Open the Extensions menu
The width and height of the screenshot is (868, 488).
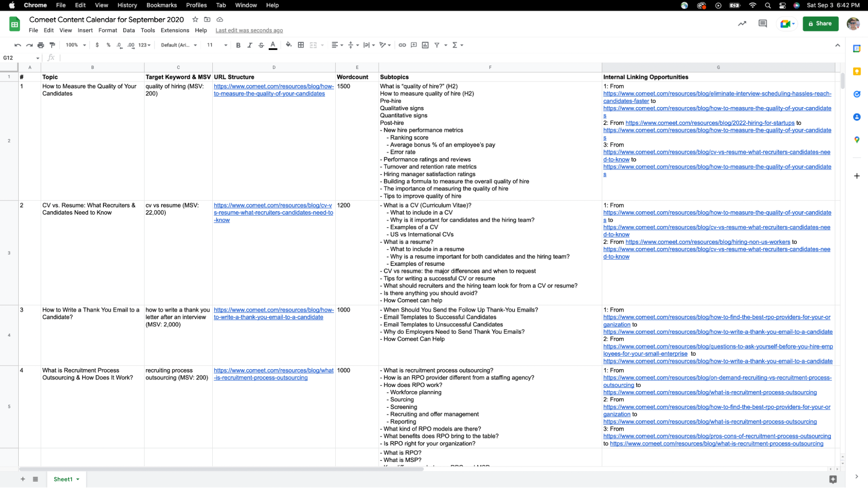pos(175,30)
